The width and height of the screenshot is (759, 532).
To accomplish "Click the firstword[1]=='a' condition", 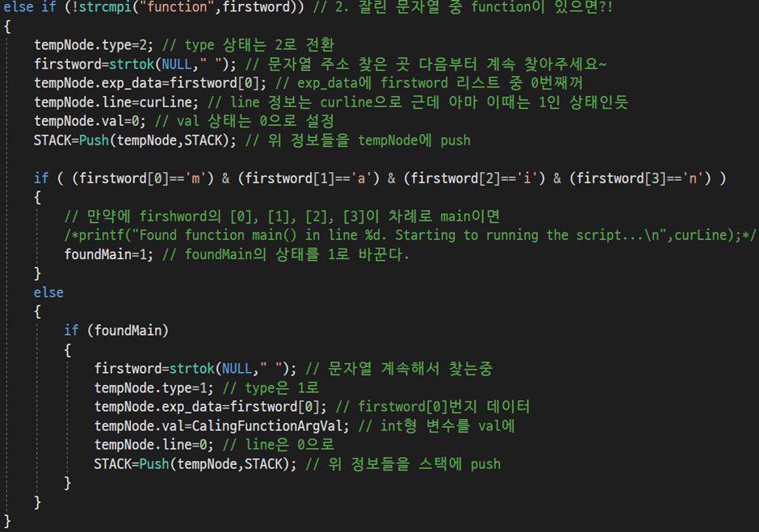I will (x=308, y=178).
